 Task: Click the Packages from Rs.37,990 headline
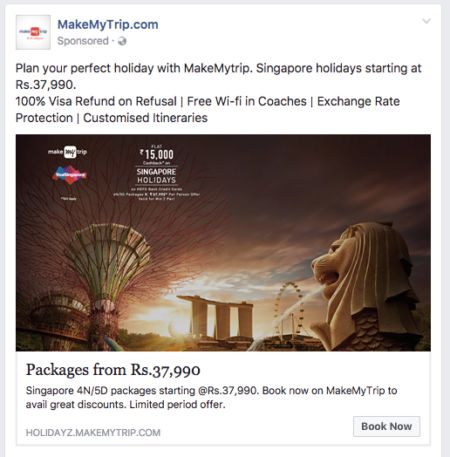click(x=113, y=370)
